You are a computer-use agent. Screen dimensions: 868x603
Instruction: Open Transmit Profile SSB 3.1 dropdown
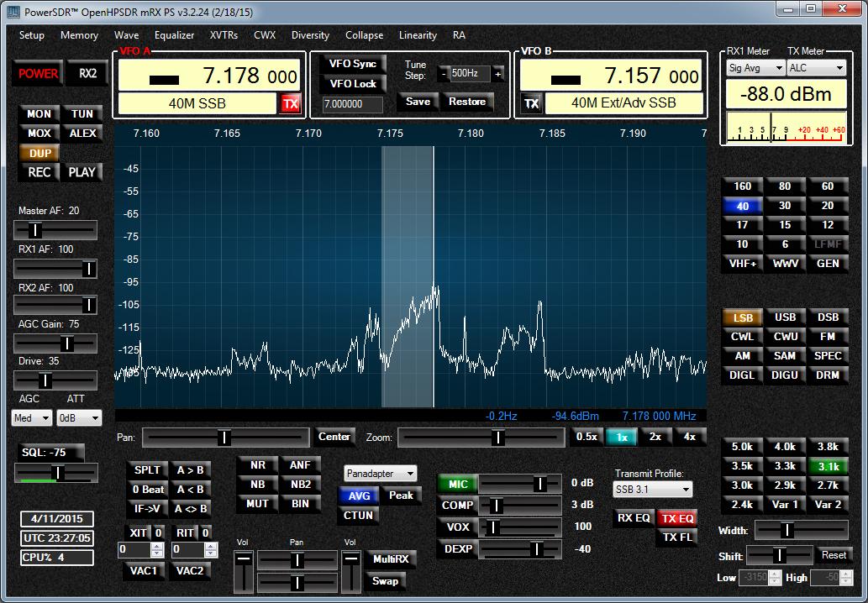click(x=653, y=490)
